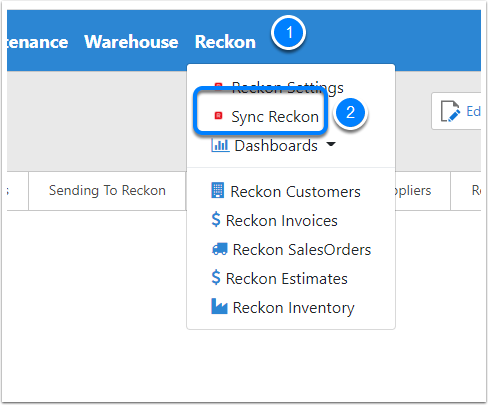Open the Reckon menu in navbar
This screenshot has height=405, width=488.
[x=225, y=42]
